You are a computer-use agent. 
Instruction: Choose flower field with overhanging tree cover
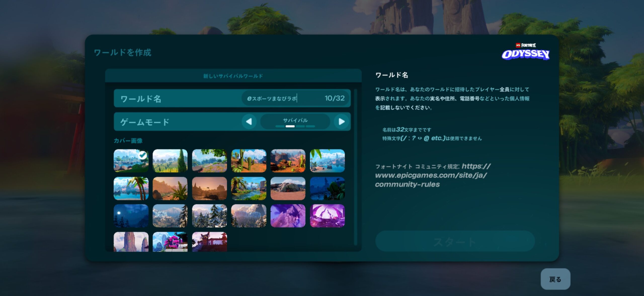pyautogui.click(x=209, y=161)
